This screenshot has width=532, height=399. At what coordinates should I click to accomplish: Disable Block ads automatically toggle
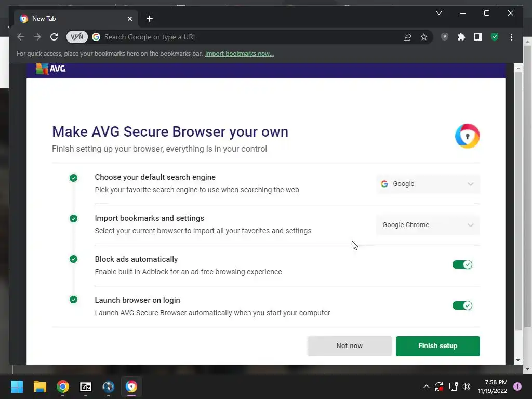click(462, 264)
